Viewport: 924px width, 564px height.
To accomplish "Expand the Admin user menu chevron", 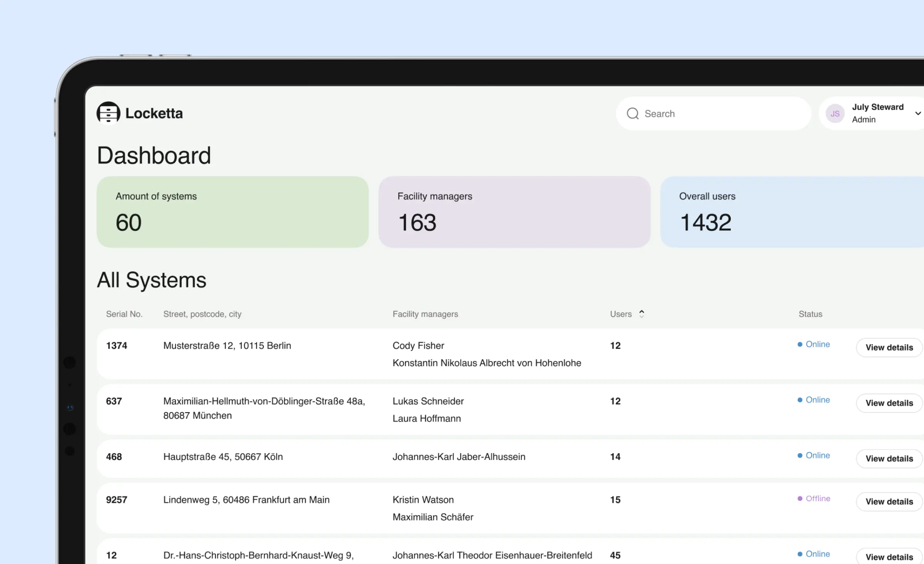I will tap(919, 113).
